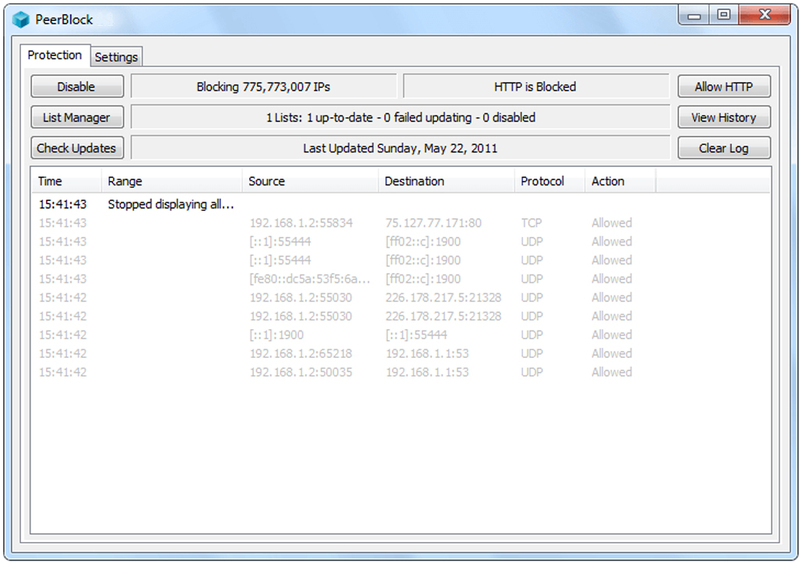Click the Allow HTTP button
Screen dimensions: 800x563
[x=724, y=87]
